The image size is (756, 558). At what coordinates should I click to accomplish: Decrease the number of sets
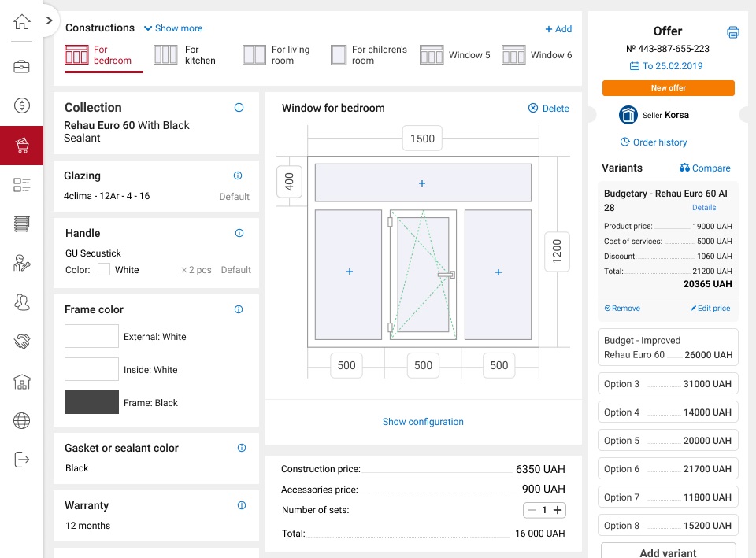point(532,510)
